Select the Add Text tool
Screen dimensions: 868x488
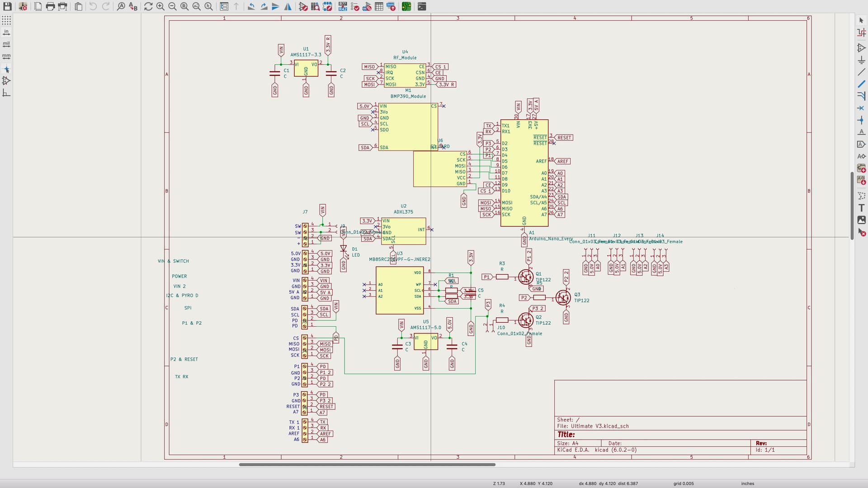[861, 208]
